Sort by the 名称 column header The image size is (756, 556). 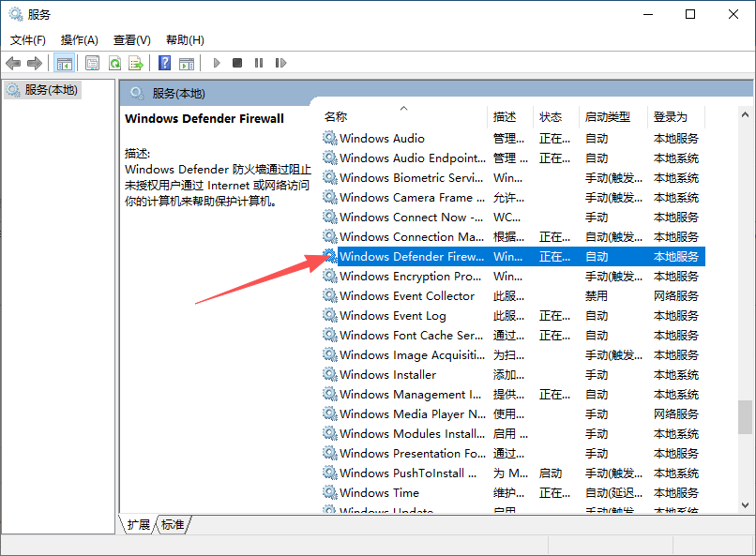(x=404, y=116)
